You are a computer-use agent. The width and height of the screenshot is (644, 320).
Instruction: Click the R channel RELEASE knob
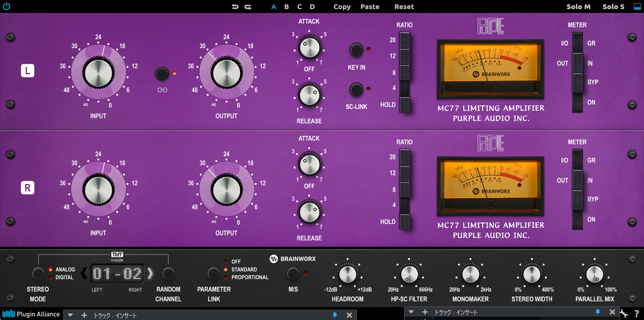coord(309,212)
